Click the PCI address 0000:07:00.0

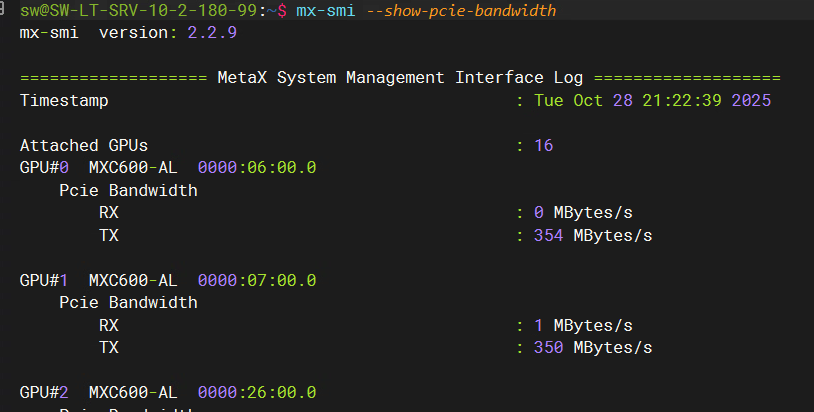[x=257, y=280]
